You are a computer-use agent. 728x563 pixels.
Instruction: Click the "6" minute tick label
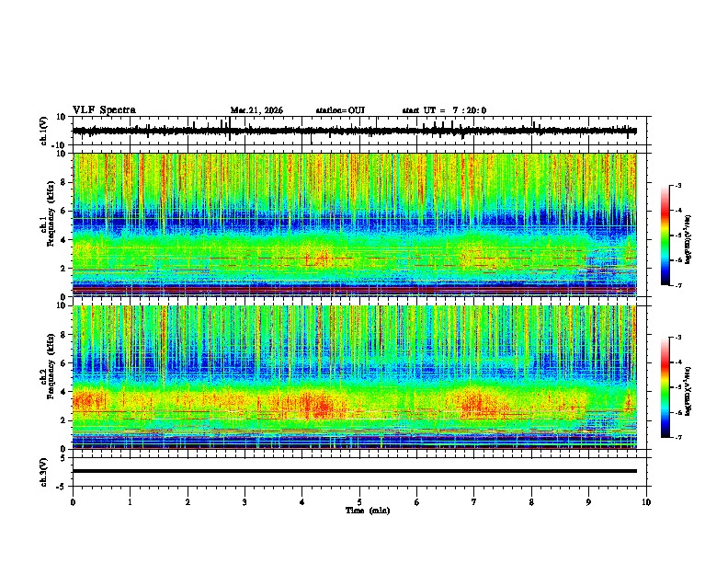[x=417, y=502]
